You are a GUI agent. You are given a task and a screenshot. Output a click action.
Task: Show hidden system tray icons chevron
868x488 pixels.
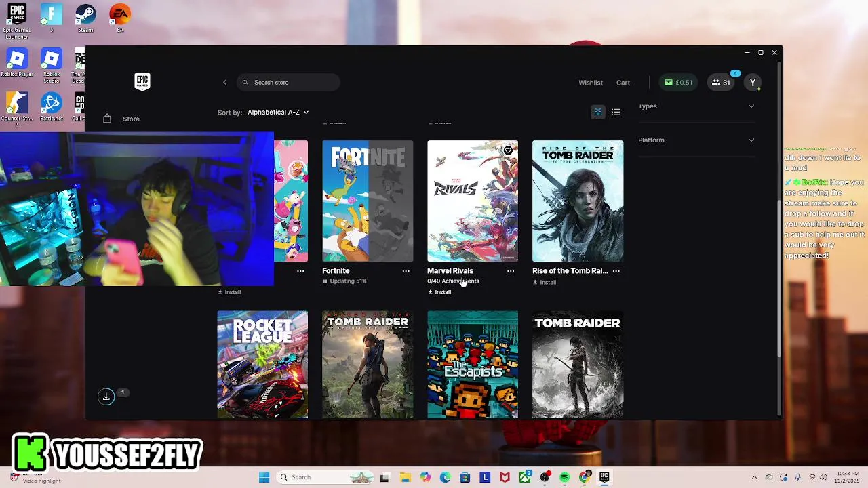coord(754,477)
